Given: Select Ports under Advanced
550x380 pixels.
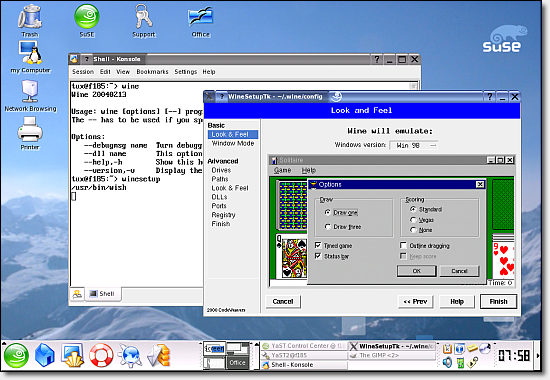Looking at the screenshot, I should pyautogui.click(x=219, y=206).
